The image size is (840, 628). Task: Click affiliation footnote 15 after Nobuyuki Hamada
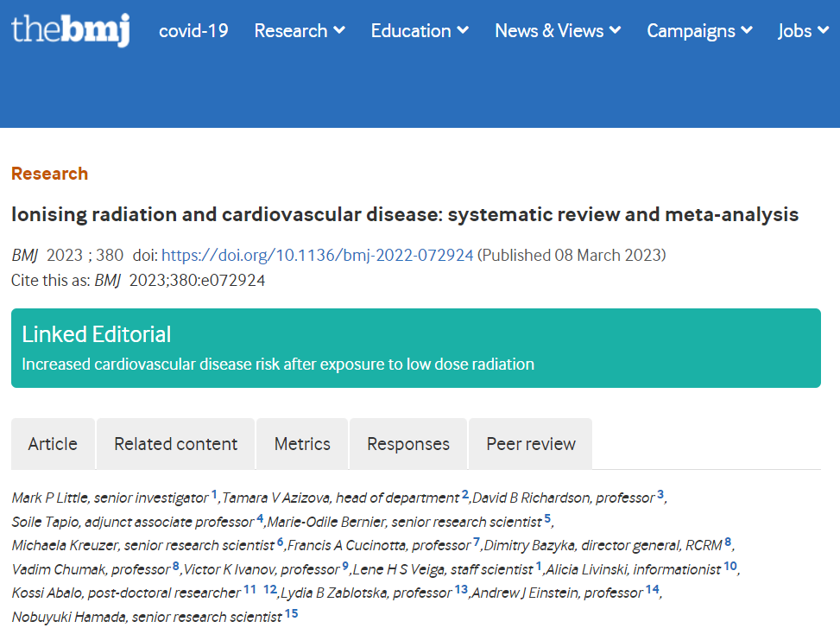(292, 613)
